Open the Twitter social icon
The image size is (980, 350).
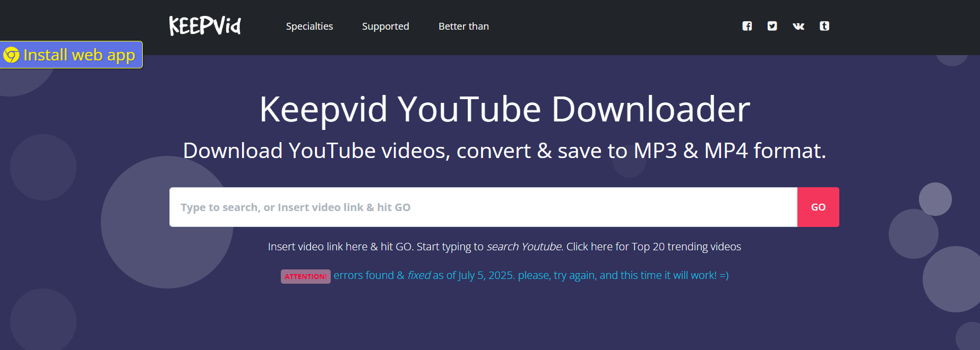pyautogui.click(x=772, y=26)
